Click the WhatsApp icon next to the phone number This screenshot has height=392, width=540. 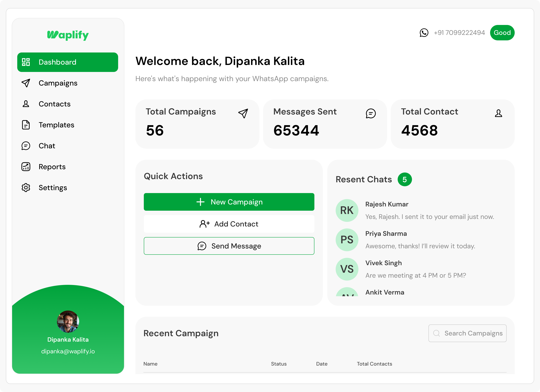point(424,33)
